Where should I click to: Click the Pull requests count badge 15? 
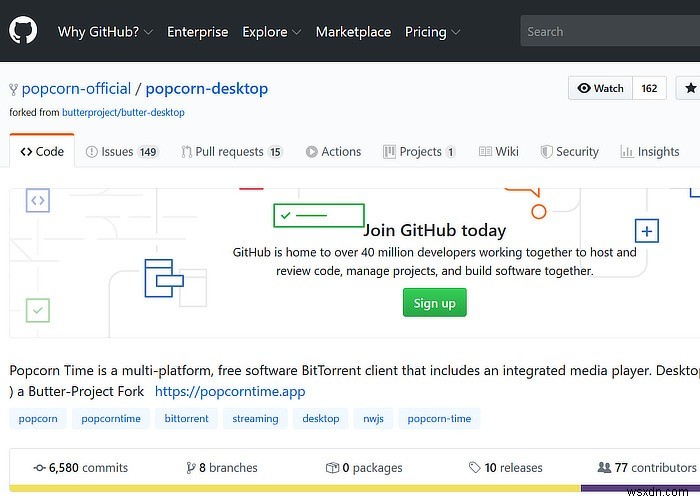[x=275, y=152]
